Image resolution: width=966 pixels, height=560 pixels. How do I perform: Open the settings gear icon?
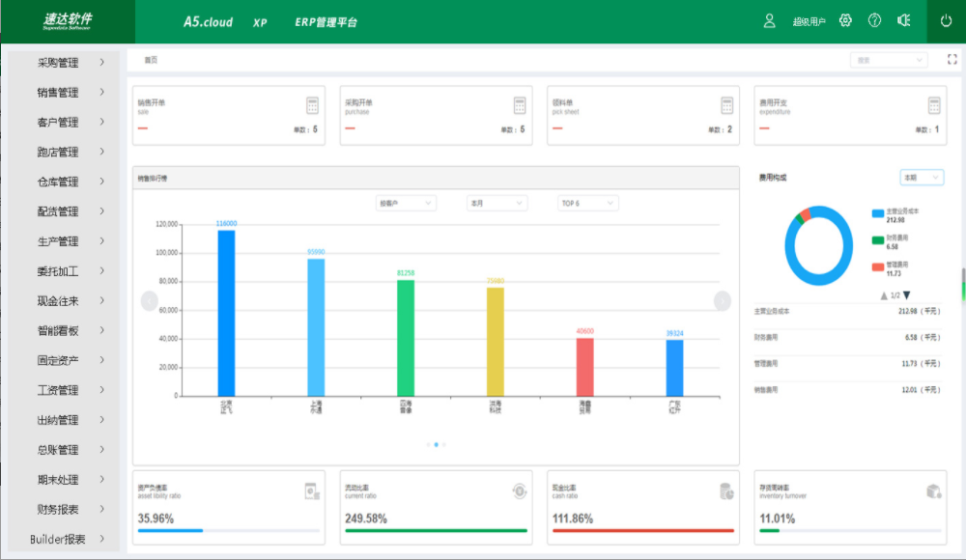coord(845,21)
